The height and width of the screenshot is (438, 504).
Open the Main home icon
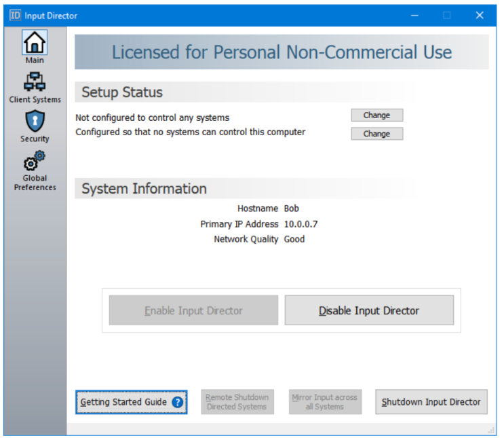(35, 43)
